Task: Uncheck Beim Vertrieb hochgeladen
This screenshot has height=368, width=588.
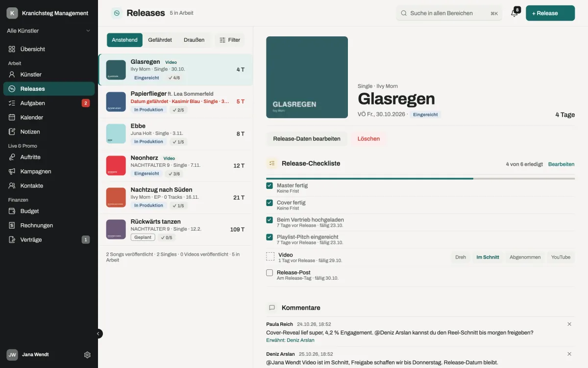Action: click(x=269, y=220)
